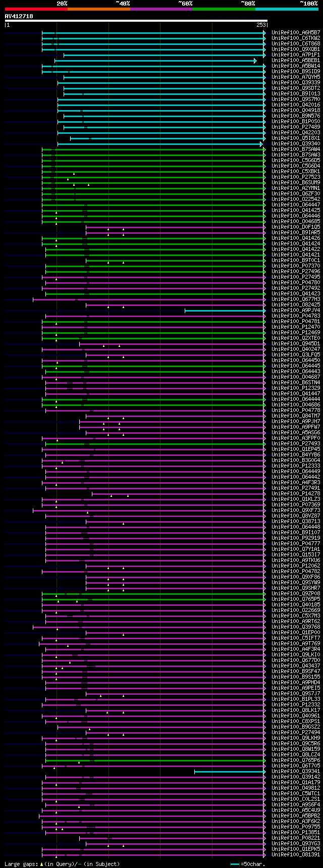Open hit UniRef100_O64447
Viewport: 323px width, 868px height.
(x=296, y=205)
